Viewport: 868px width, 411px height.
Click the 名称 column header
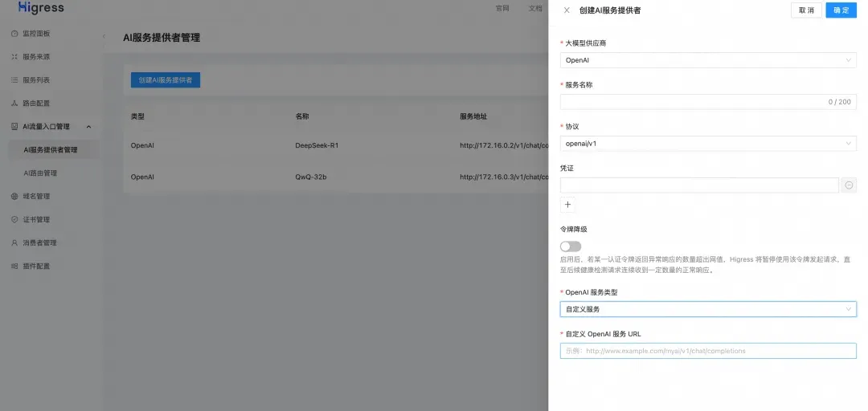[302, 116]
